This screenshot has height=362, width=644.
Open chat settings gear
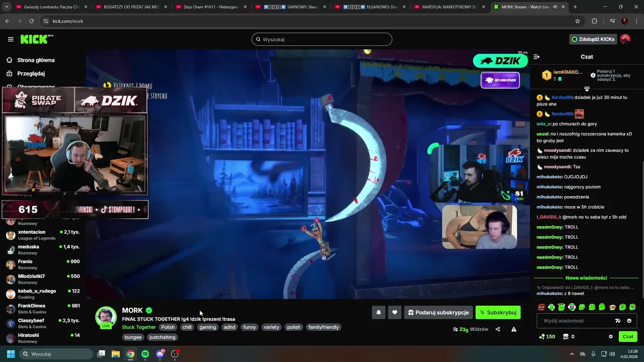[x=611, y=337]
